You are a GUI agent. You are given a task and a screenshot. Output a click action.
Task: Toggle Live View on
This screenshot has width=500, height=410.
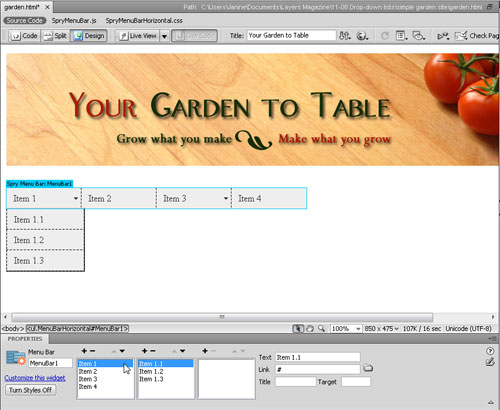138,36
